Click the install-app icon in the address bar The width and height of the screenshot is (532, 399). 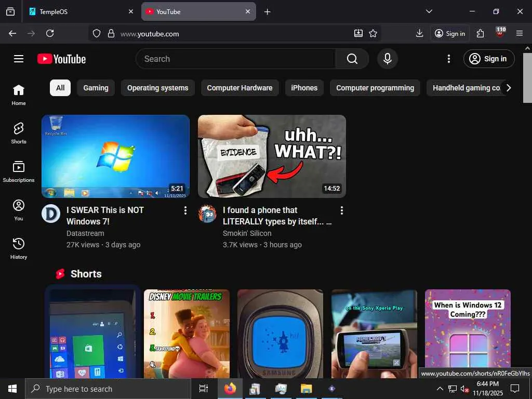click(358, 33)
